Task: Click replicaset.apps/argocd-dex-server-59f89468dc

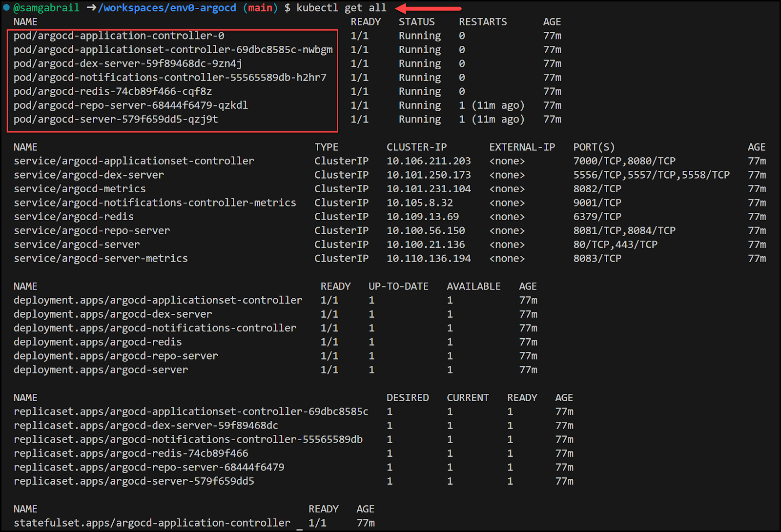Action: 146,426
